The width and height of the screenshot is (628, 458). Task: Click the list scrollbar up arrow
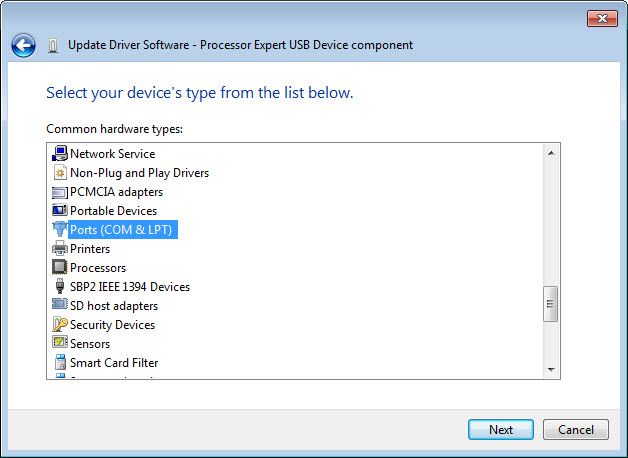click(551, 153)
